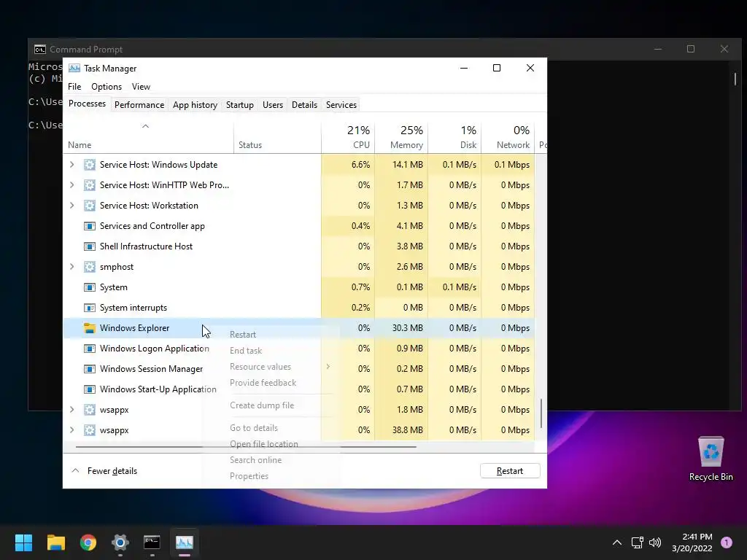Open the Recycle Bin on the desktop
This screenshot has width=747, height=560.
[x=711, y=459]
